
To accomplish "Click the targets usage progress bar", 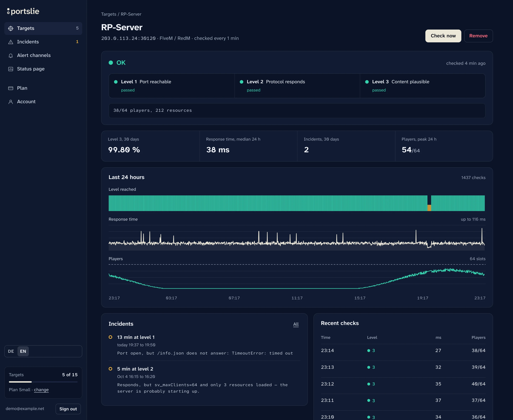I will click(x=43, y=382).
